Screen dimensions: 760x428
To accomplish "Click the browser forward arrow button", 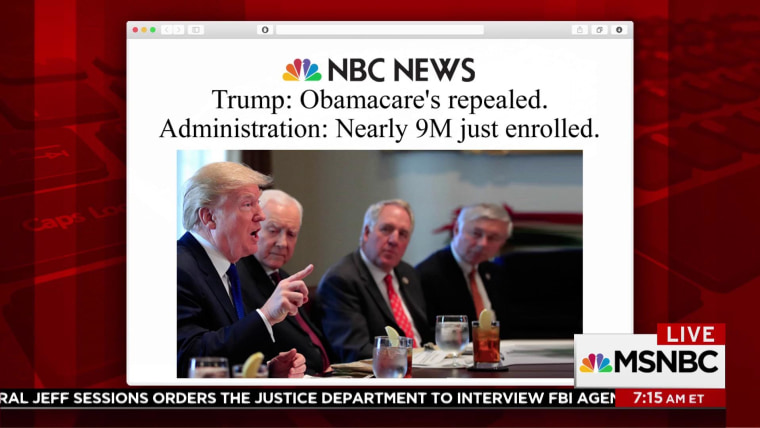I will click(179, 30).
